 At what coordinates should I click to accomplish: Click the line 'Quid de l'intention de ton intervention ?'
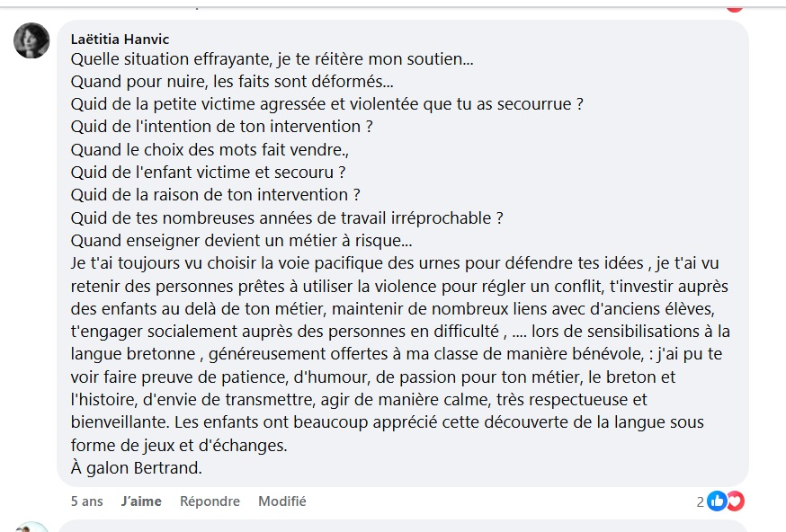[x=221, y=127]
